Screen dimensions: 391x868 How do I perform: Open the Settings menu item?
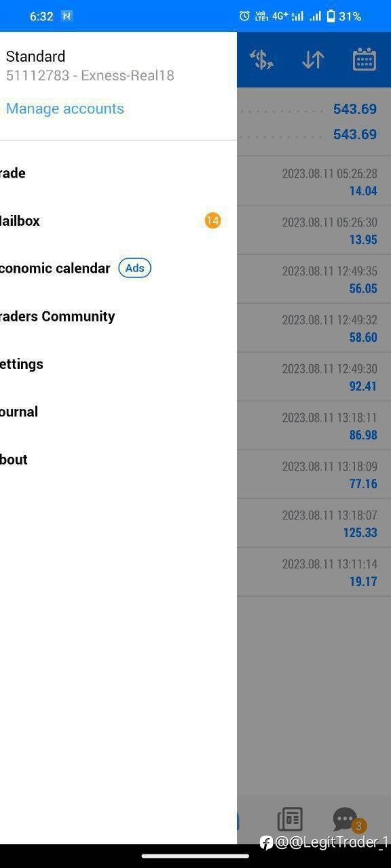tap(118, 363)
